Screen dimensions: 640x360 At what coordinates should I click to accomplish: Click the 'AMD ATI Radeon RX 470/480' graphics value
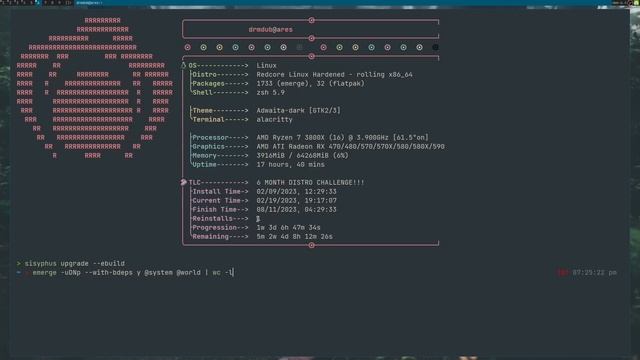click(x=350, y=146)
